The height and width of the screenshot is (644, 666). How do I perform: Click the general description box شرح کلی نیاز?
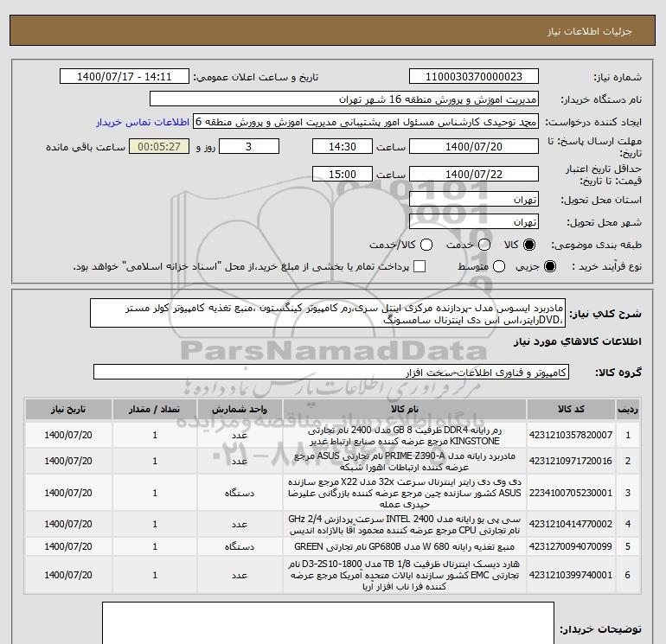point(328,313)
